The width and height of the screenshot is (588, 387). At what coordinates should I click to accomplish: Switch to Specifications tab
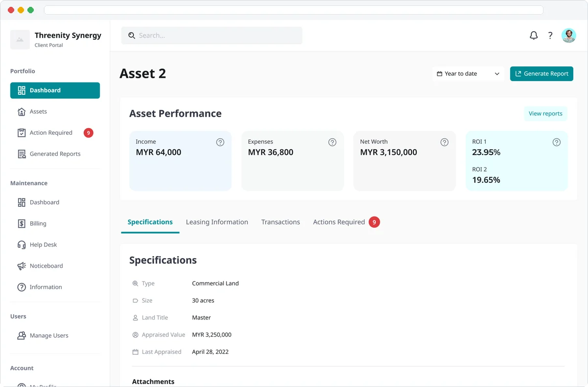point(150,222)
